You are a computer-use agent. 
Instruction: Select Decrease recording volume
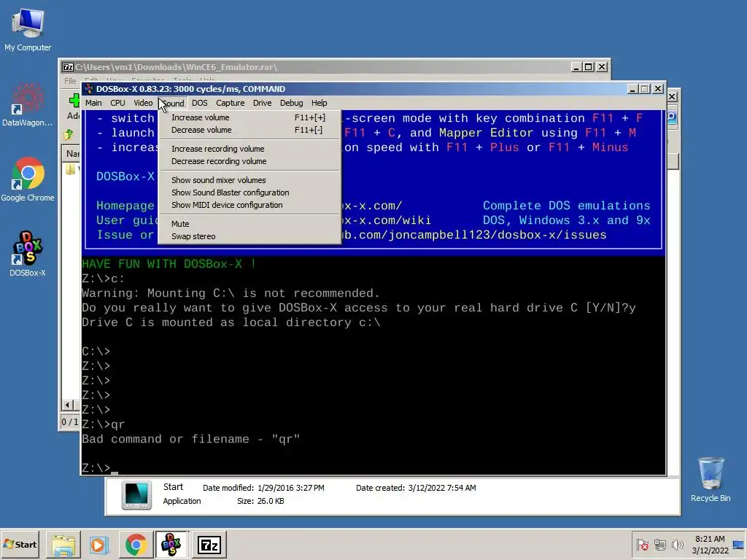[249, 161]
